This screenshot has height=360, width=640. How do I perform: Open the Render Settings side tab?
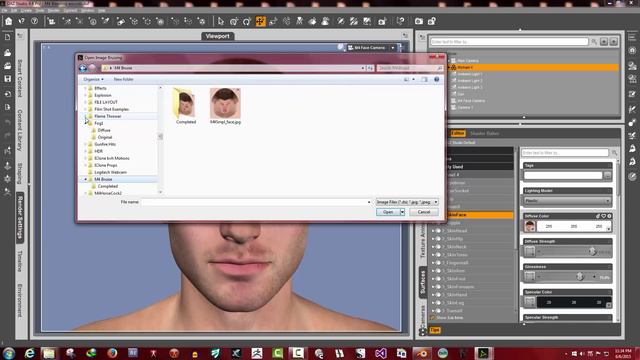click(x=20, y=218)
